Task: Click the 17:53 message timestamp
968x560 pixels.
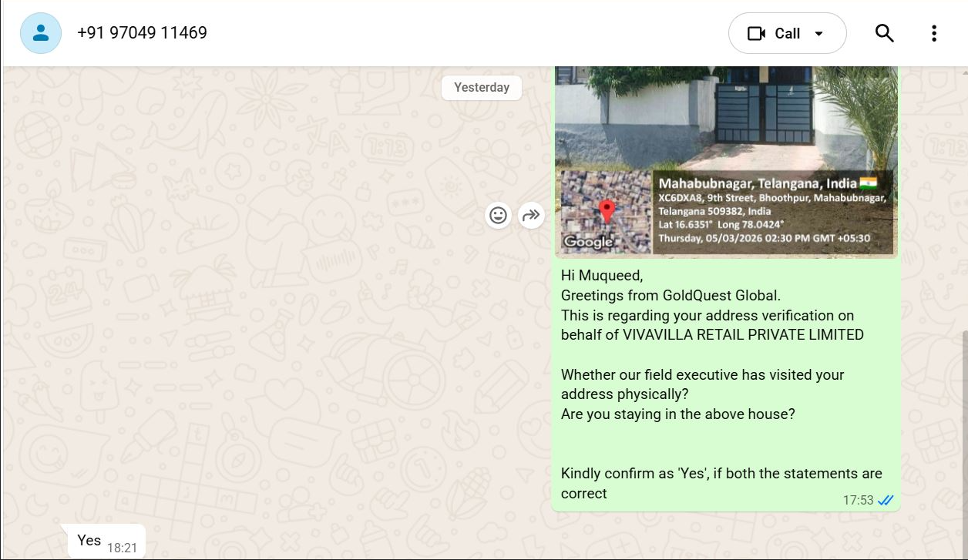Action: 858,501
